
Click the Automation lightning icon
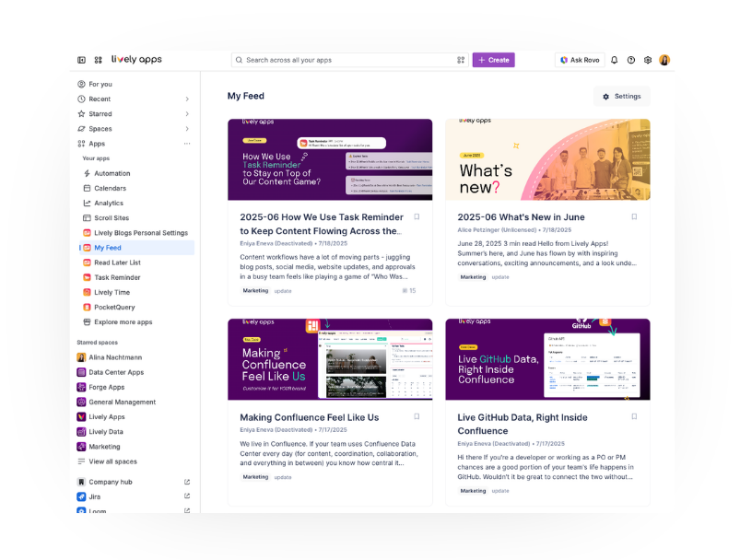coord(87,173)
